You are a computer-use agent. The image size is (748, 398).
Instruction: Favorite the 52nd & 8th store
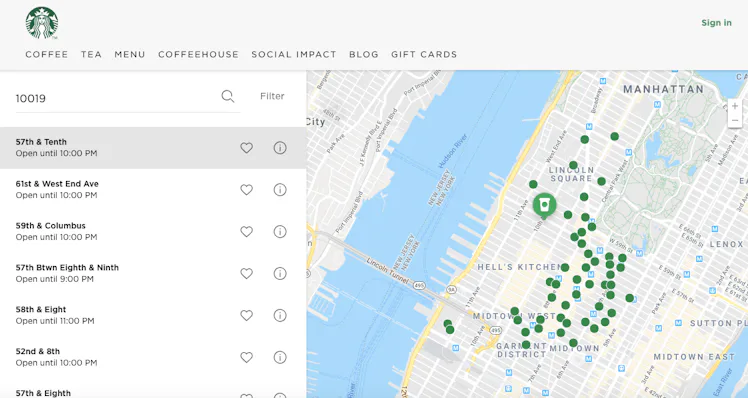coord(246,357)
